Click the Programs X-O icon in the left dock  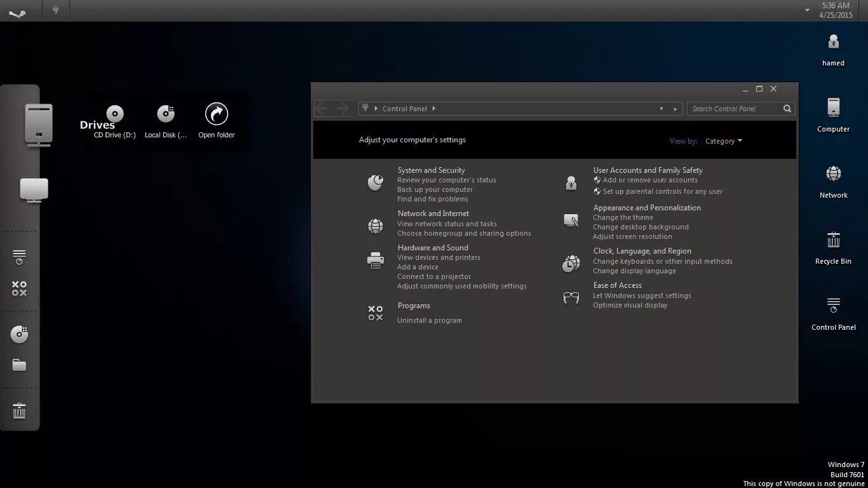click(19, 288)
